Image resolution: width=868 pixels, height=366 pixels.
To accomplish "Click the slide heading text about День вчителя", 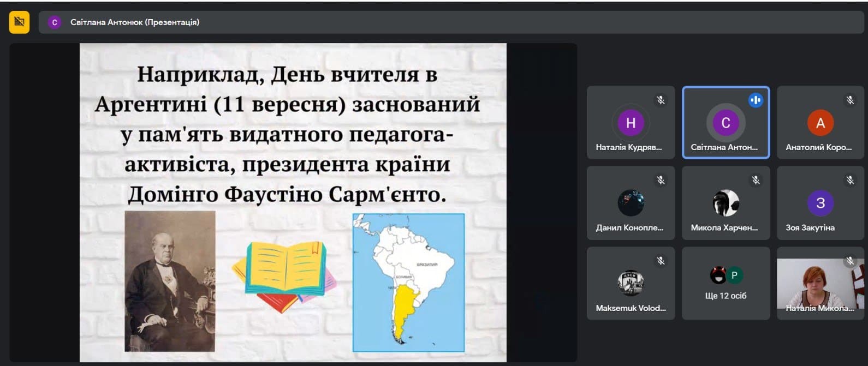I will (287, 134).
